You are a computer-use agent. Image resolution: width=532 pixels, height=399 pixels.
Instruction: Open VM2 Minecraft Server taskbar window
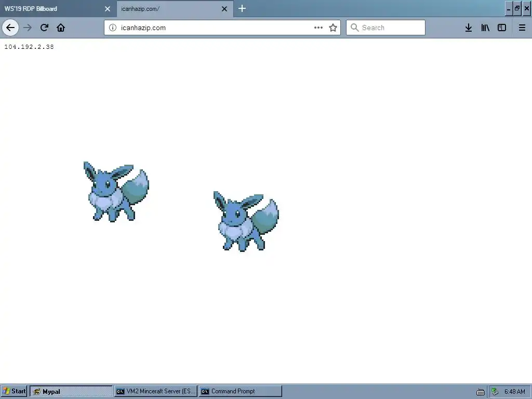tap(156, 391)
